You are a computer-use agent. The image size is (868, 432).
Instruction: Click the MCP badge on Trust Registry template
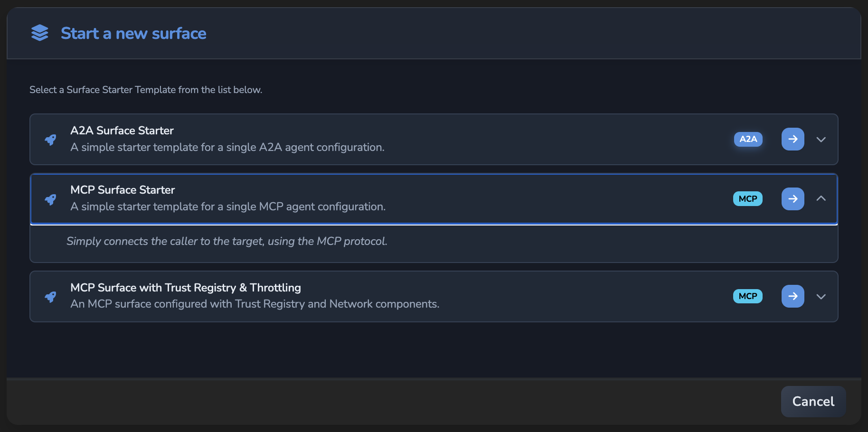coord(748,296)
